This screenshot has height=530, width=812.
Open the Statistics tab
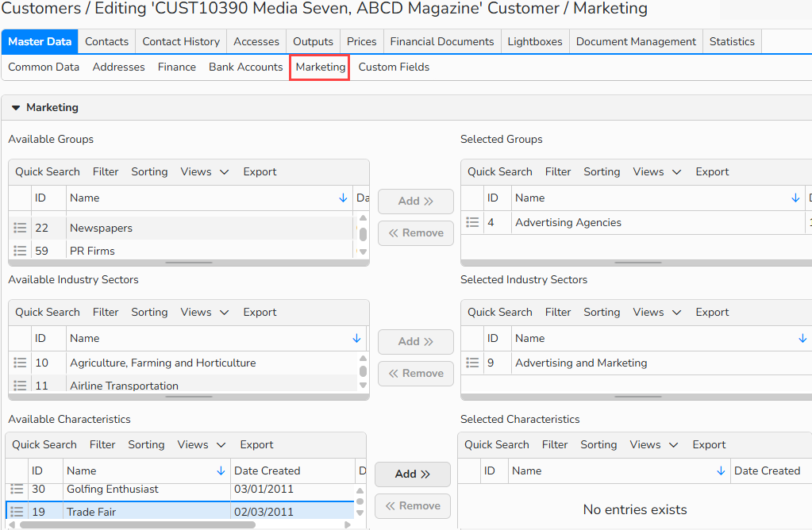pos(732,41)
